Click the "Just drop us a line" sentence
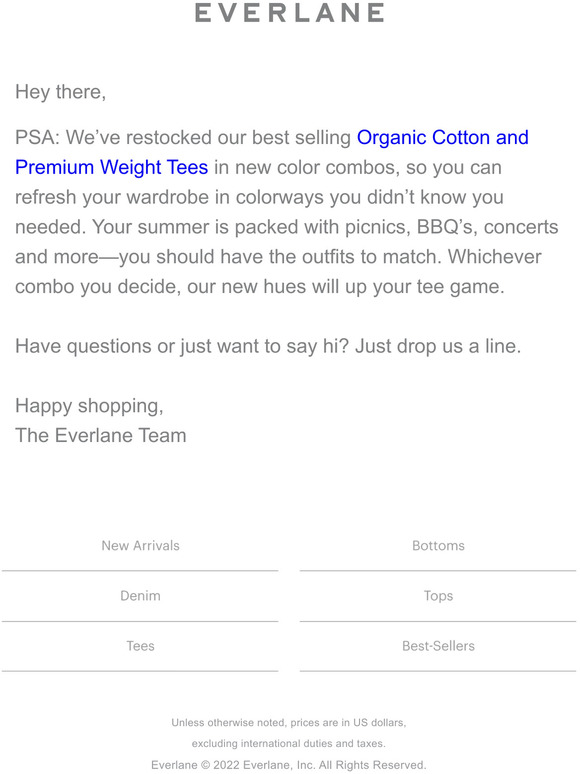Viewport: 580px width, 774px height. tap(438, 346)
